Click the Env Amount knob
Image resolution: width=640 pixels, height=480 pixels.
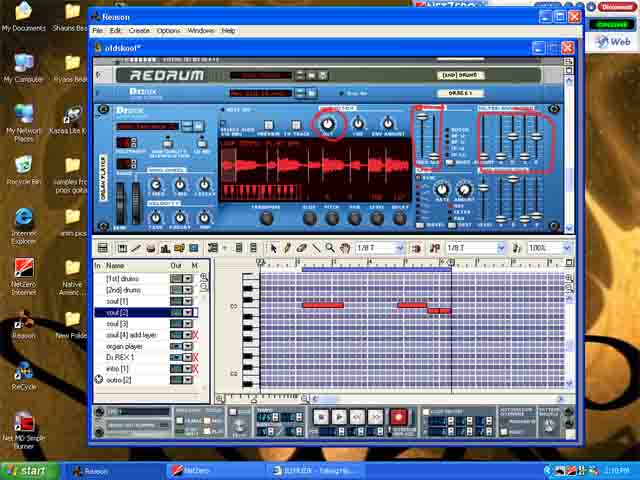pos(388,123)
